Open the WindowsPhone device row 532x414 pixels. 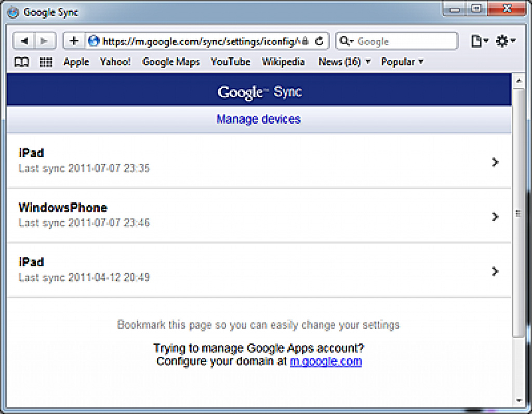tap(259, 216)
